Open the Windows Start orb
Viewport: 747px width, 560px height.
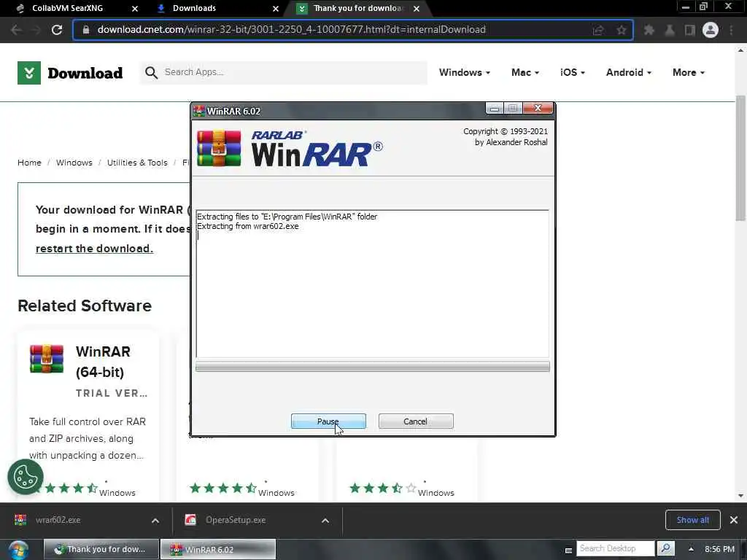tap(18, 550)
